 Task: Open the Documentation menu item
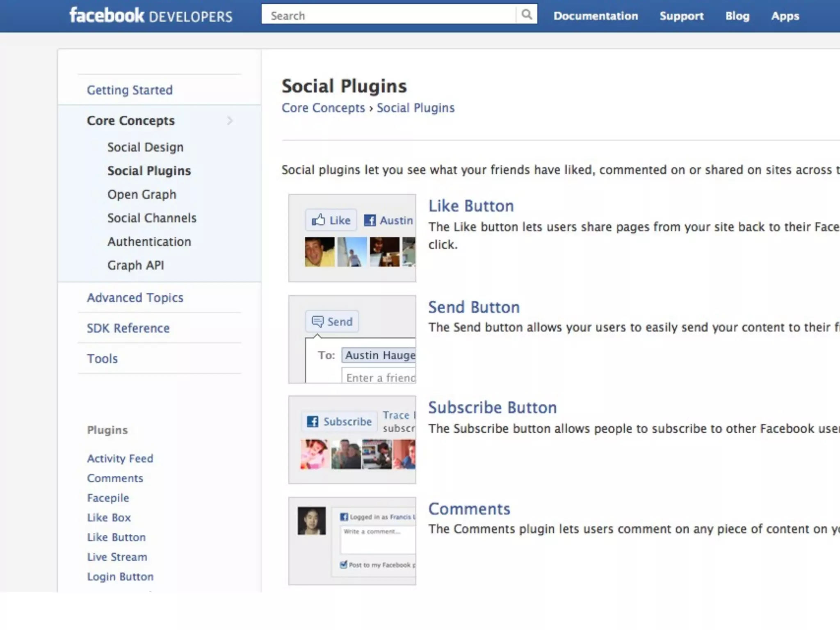tap(596, 16)
